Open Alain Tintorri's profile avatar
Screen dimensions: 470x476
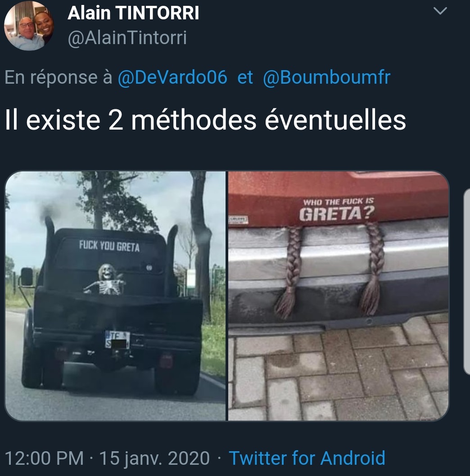pyautogui.click(x=29, y=26)
